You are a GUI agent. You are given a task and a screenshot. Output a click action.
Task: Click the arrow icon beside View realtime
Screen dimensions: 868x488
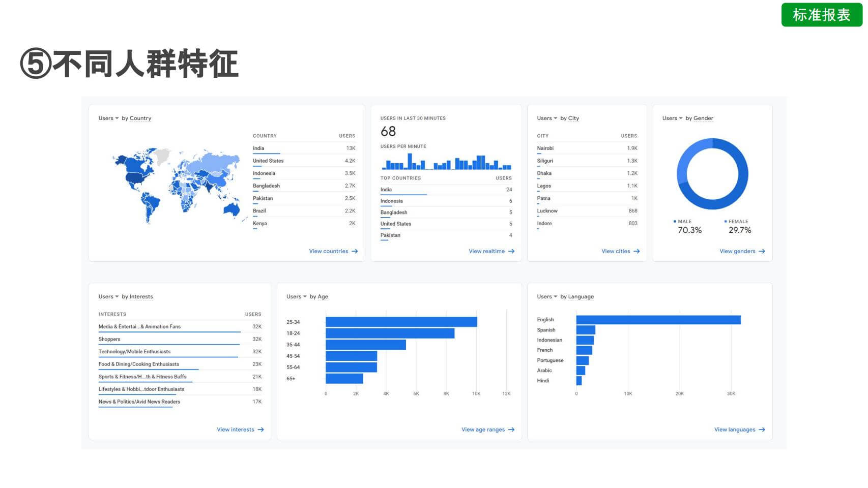point(511,251)
